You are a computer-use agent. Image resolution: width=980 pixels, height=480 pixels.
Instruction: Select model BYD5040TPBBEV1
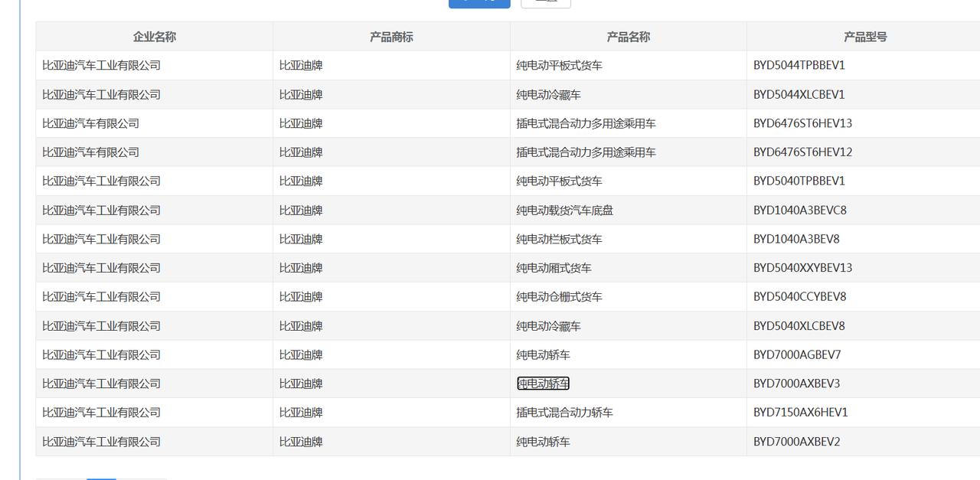799,181
